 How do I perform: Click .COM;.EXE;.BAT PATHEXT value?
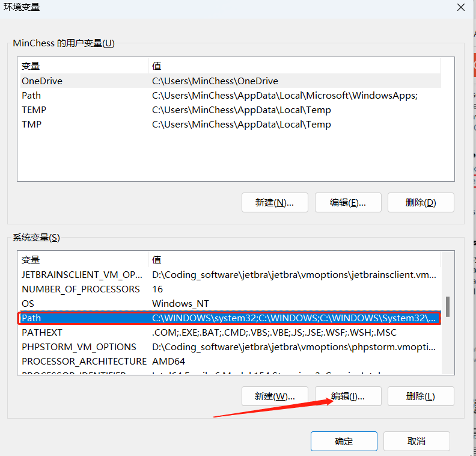pyautogui.click(x=274, y=332)
